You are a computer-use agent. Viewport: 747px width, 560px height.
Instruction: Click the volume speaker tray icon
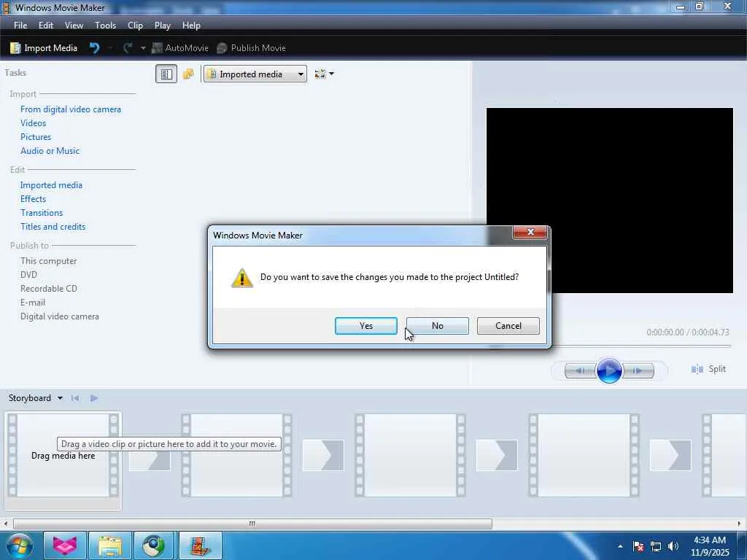coord(673,546)
